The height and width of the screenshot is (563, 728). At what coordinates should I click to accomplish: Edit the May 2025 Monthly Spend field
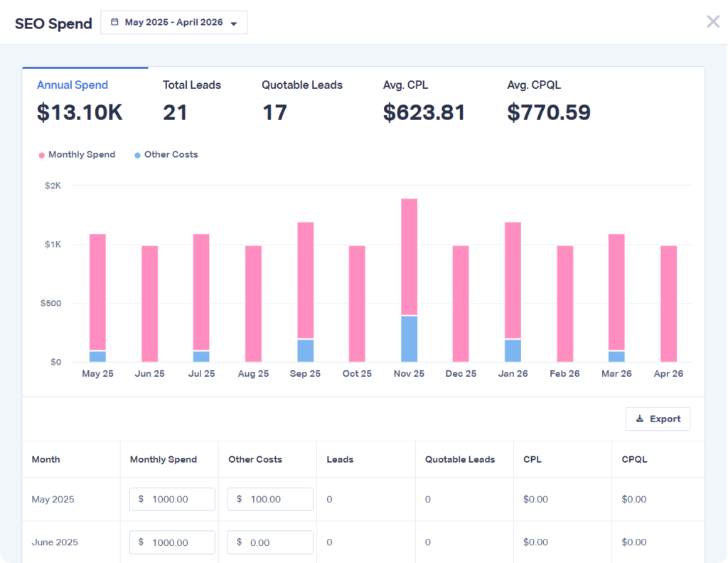point(171,499)
